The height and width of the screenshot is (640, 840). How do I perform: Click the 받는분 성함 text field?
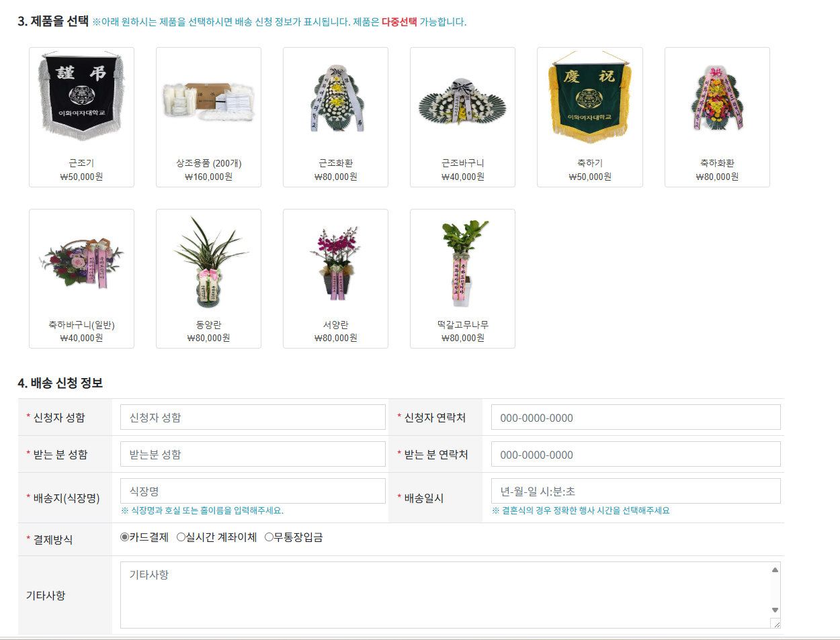point(253,454)
